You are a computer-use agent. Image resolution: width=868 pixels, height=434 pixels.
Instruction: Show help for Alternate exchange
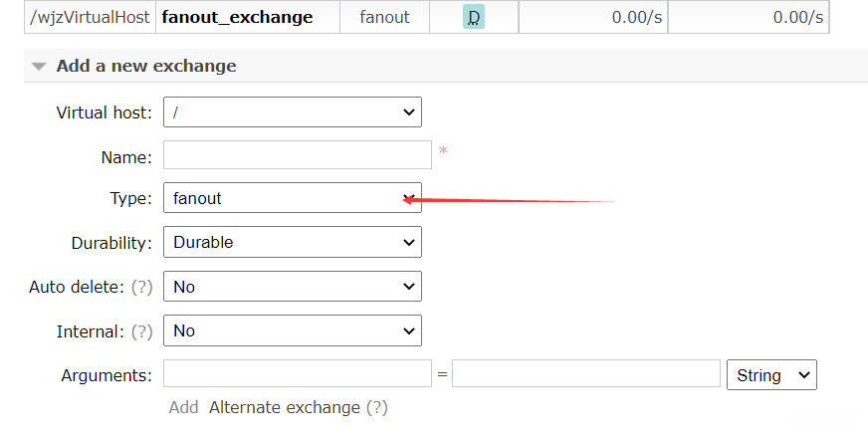[x=376, y=407]
